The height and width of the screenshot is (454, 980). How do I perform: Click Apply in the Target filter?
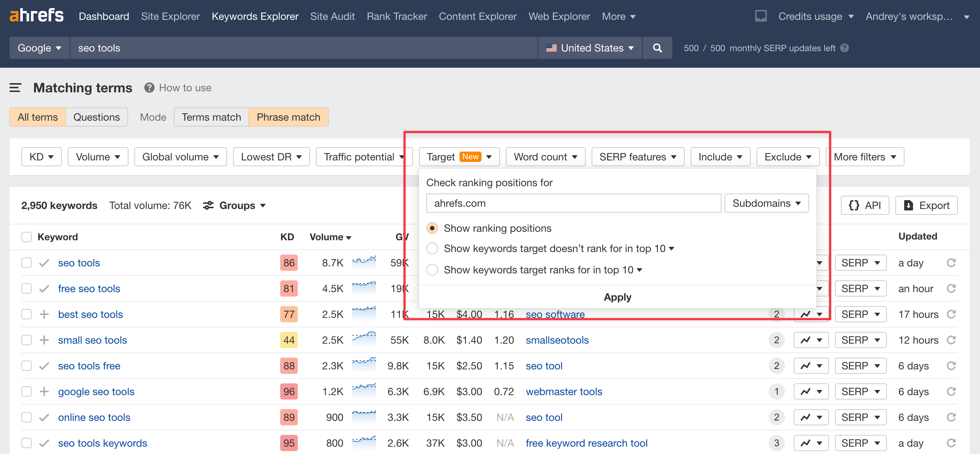pos(617,297)
